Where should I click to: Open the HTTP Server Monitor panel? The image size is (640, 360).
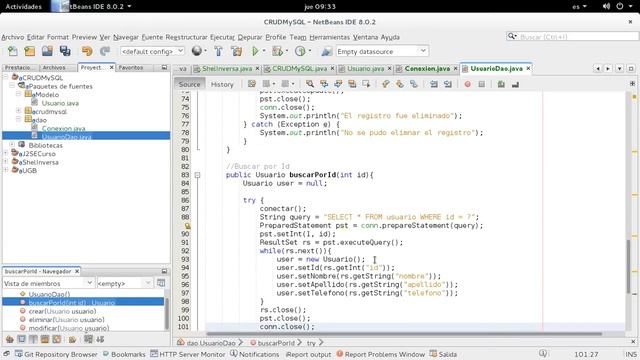click(x=188, y=354)
